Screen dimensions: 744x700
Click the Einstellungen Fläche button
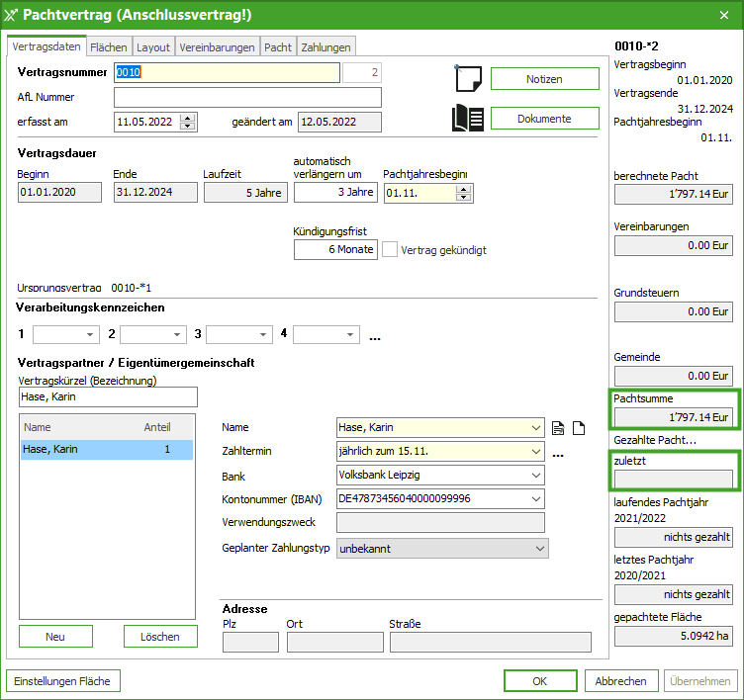[x=63, y=681]
